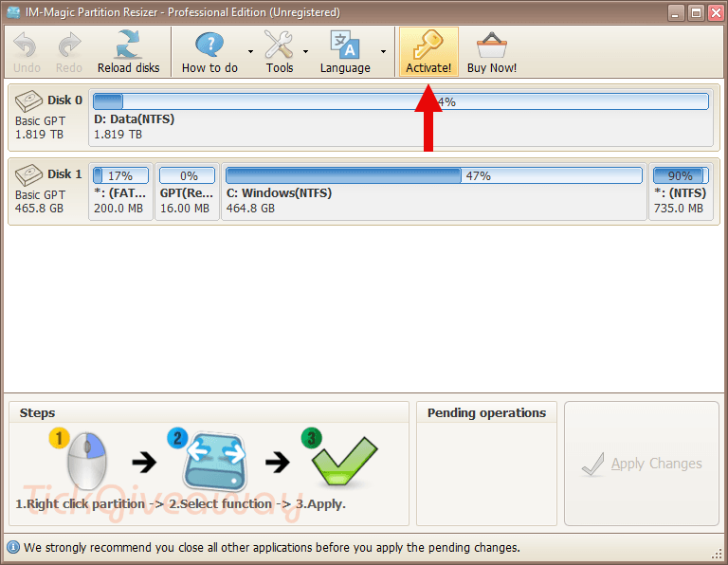
Task: Click the Buy Now! basket icon
Action: (492, 46)
